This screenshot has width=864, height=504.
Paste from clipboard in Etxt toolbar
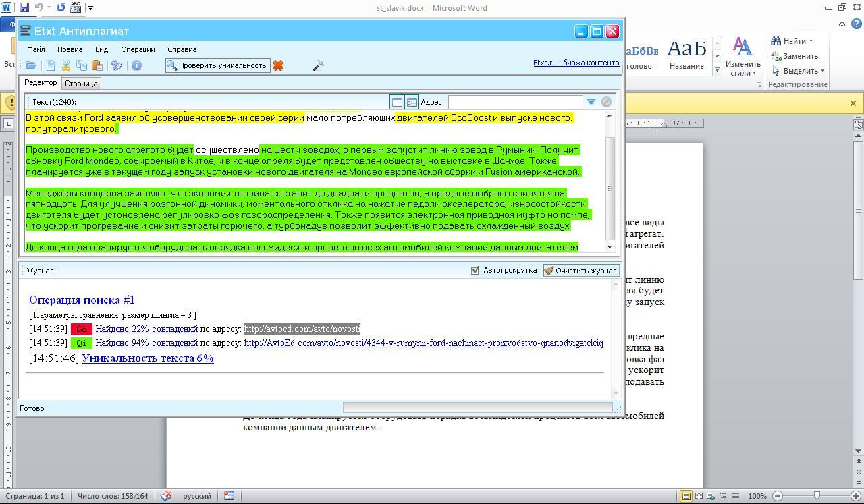pyautogui.click(x=97, y=65)
